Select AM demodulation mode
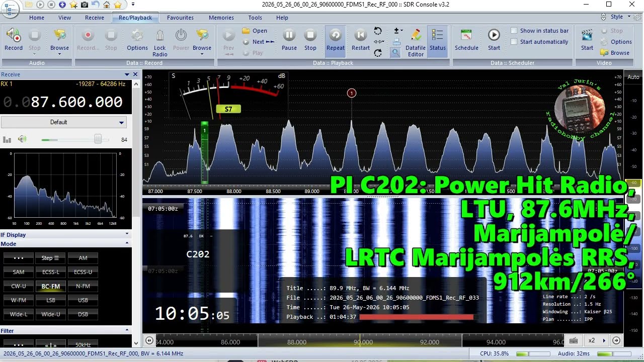Screen dimensions: 644x362 click(83, 258)
